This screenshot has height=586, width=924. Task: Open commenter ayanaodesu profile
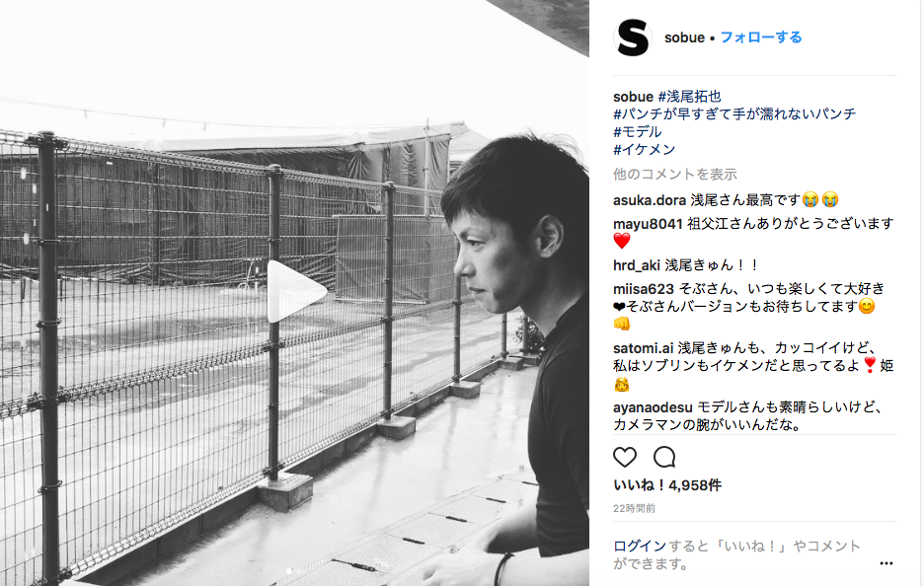click(x=653, y=407)
